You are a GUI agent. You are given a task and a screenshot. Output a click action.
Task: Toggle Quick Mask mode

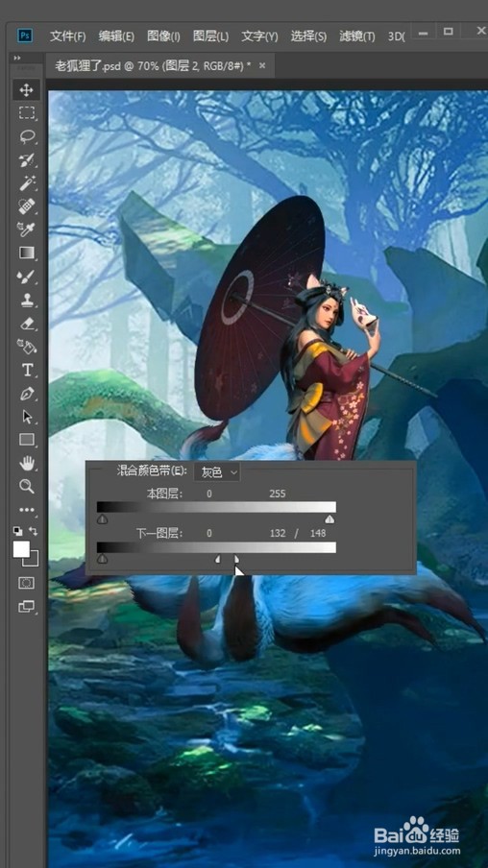click(x=27, y=583)
